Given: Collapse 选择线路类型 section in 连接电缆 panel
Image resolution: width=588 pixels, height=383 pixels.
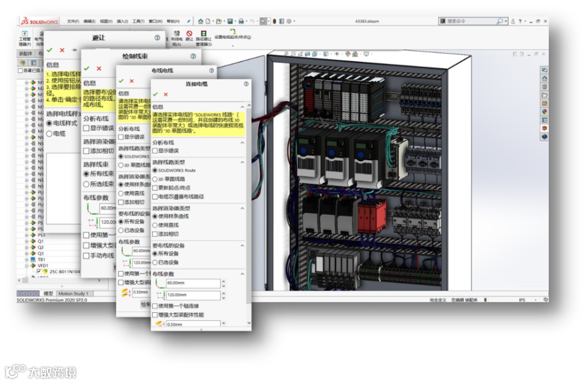Looking at the screenshot, I should click(x=242, y=162).
